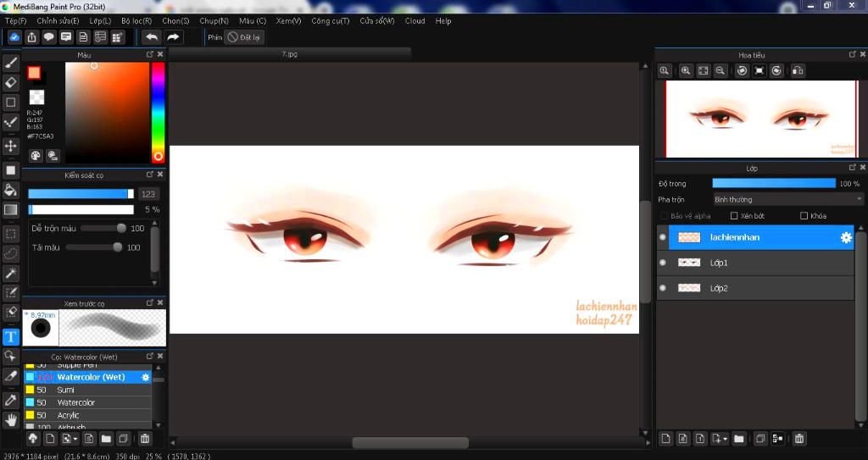The height and width of the screenshot is (460, 868).
Task: Select the Brush tool
Action: pos(10,63)
